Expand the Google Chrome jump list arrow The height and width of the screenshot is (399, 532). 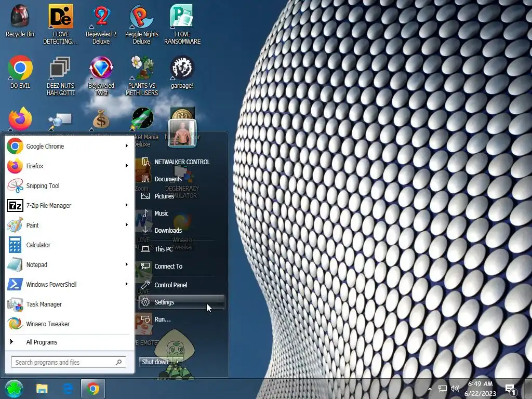[127, 146]
